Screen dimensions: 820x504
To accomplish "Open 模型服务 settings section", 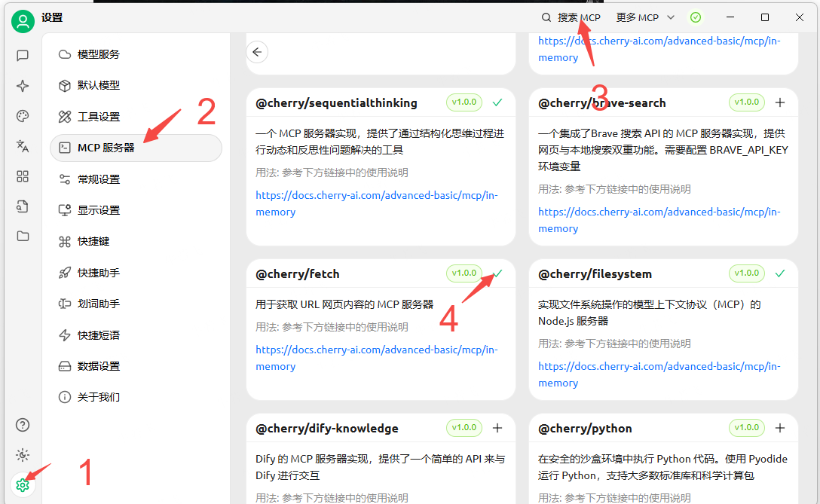I will (x=136, y=54).
